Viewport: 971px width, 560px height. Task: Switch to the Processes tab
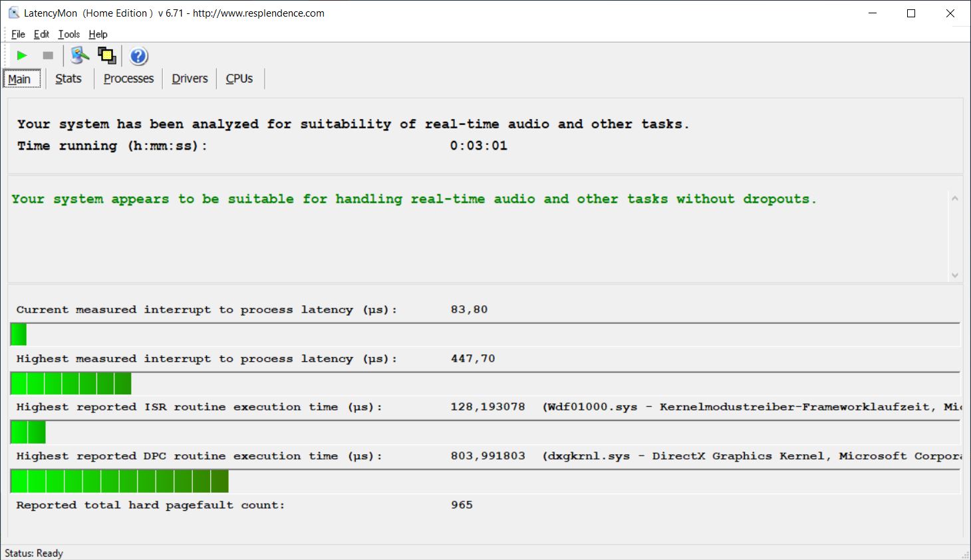[128, 78]
